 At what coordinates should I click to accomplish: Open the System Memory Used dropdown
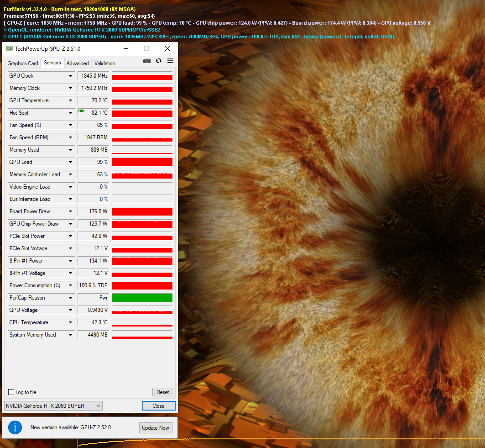(x=71, y=335)
